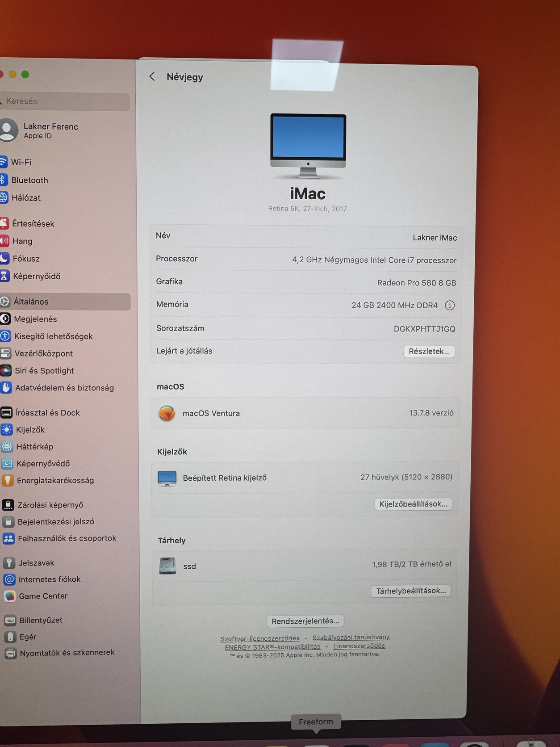Open Zárolási képernyő lock icon
Image resolution: width=560 pixels, height=747 pixels.
(8, 505)
